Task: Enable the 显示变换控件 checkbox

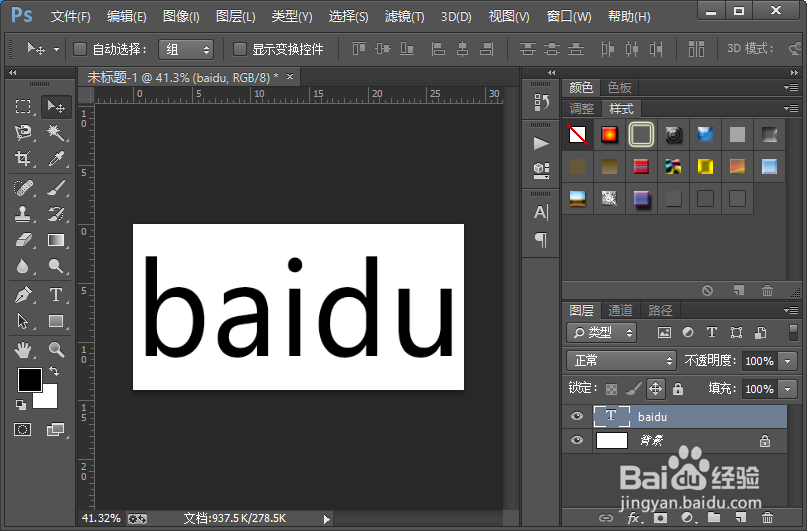Action: pyautogui.click(x=239, y=49)
